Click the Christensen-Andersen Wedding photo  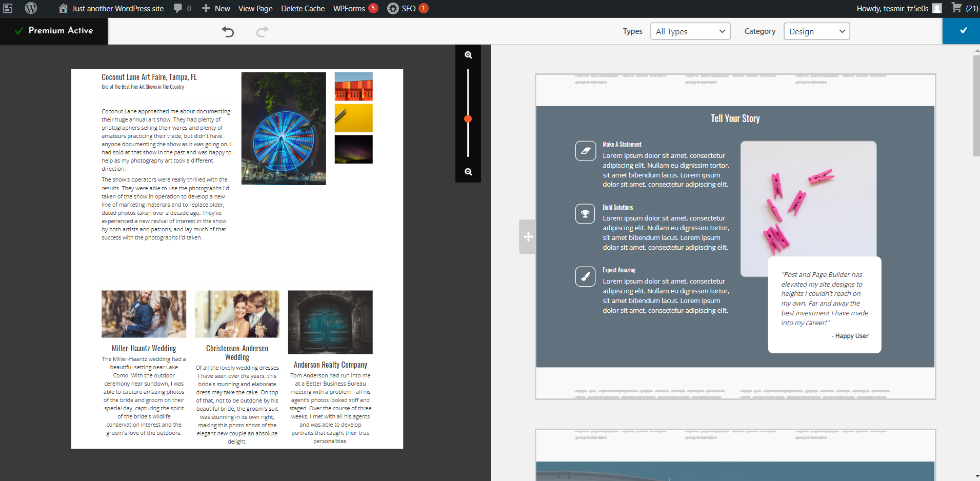[x=237, y=314]
